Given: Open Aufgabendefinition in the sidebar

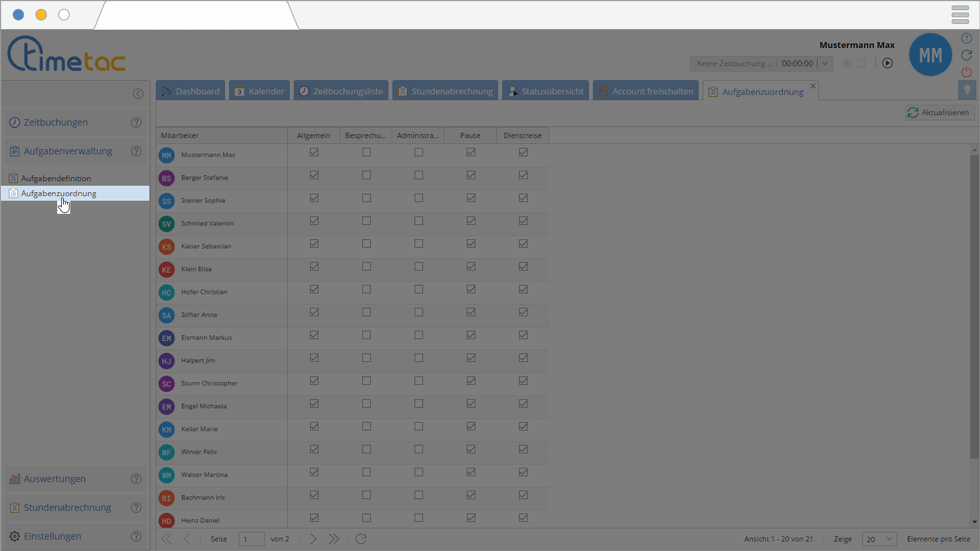Looking at the screenshot, I should [56, 178].
